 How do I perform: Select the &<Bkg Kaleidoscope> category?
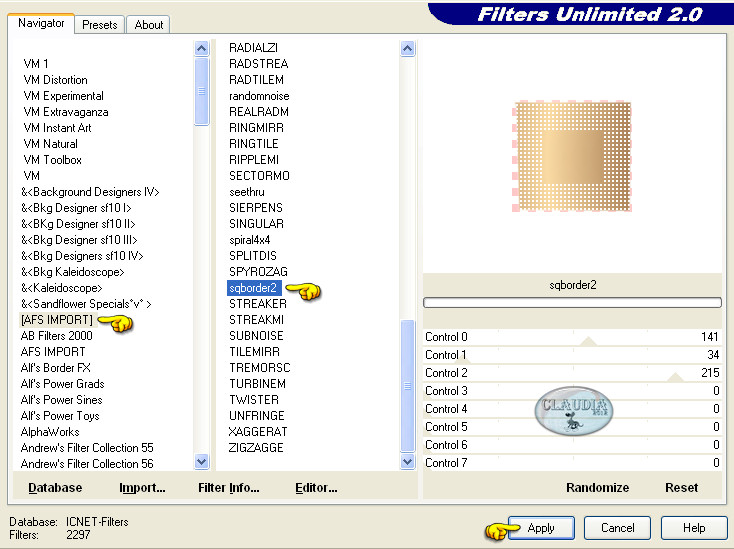pyautogui.click(x=73, y=272)
